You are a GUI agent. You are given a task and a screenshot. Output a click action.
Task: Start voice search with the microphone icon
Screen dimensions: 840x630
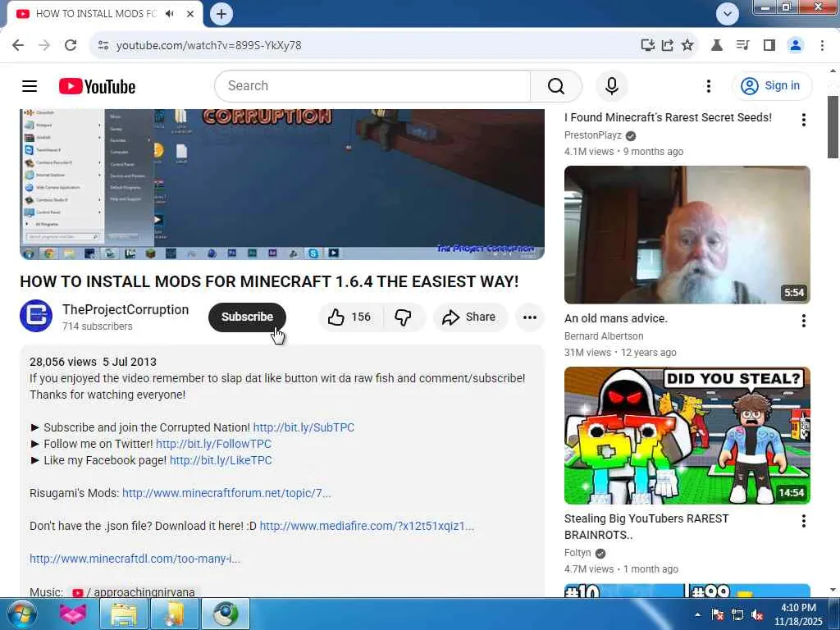[612, 85]
